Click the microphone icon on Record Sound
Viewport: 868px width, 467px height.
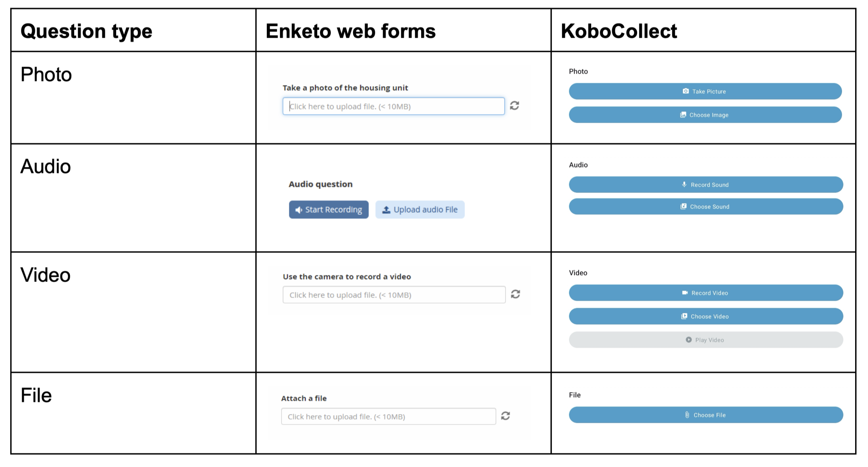point(684,184)
